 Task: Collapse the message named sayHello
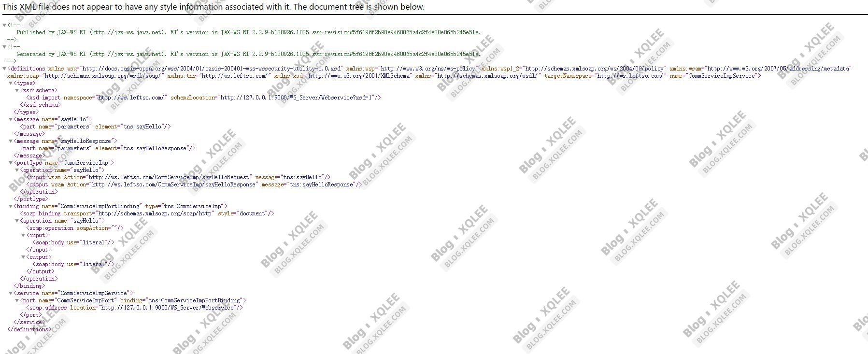(11, 119)
